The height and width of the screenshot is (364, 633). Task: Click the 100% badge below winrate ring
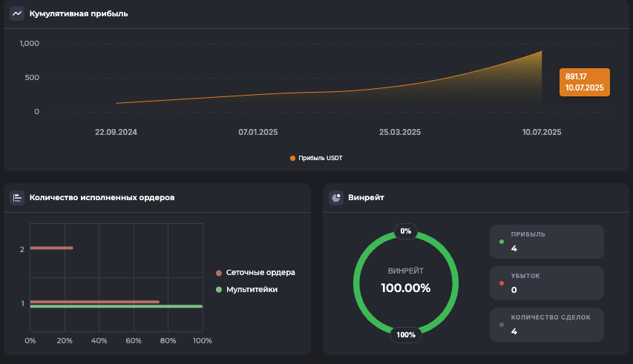point(406,334)
